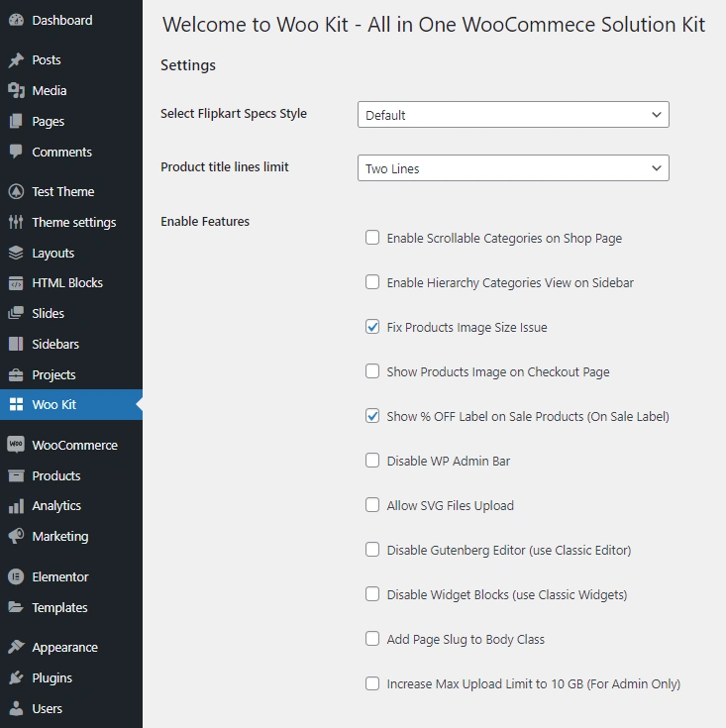
Task: Click the Plugins plug icon
Action: [16, 678]
